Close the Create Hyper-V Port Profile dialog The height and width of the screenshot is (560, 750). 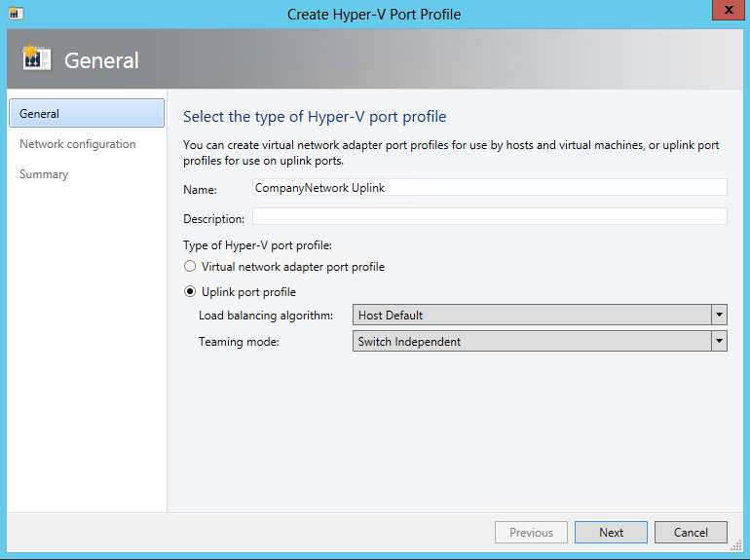[728, 10]
